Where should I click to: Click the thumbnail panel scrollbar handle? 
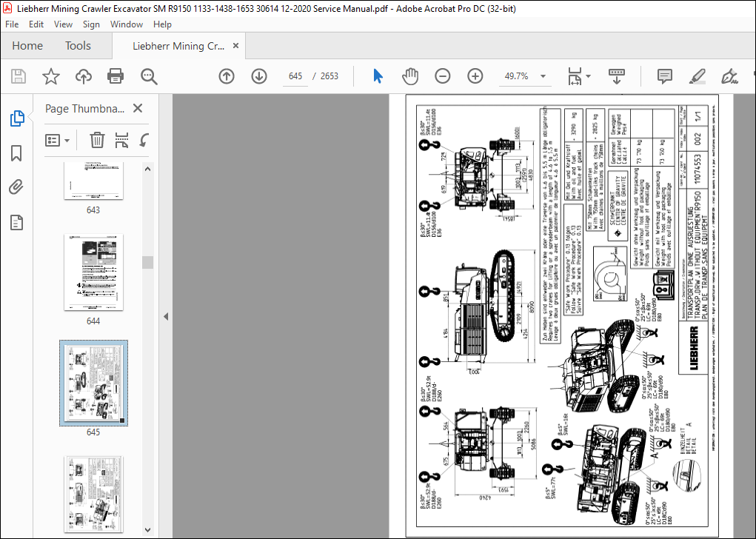(x=147, y=262)
